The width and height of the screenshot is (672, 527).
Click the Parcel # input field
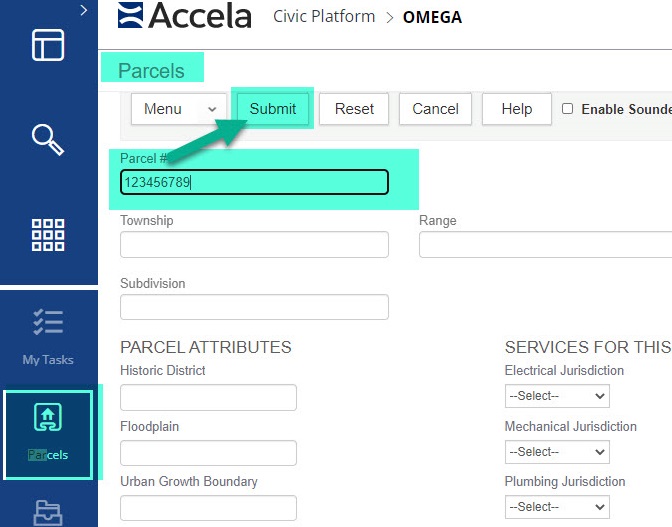254,182
